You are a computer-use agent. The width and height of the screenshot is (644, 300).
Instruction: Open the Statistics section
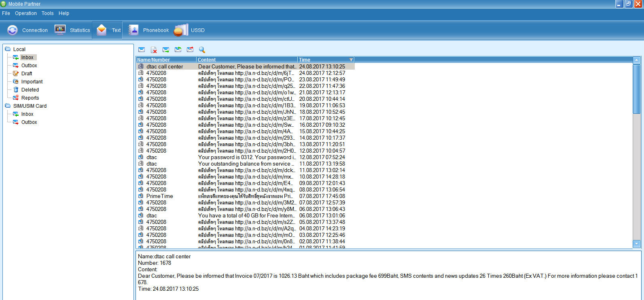72,30
